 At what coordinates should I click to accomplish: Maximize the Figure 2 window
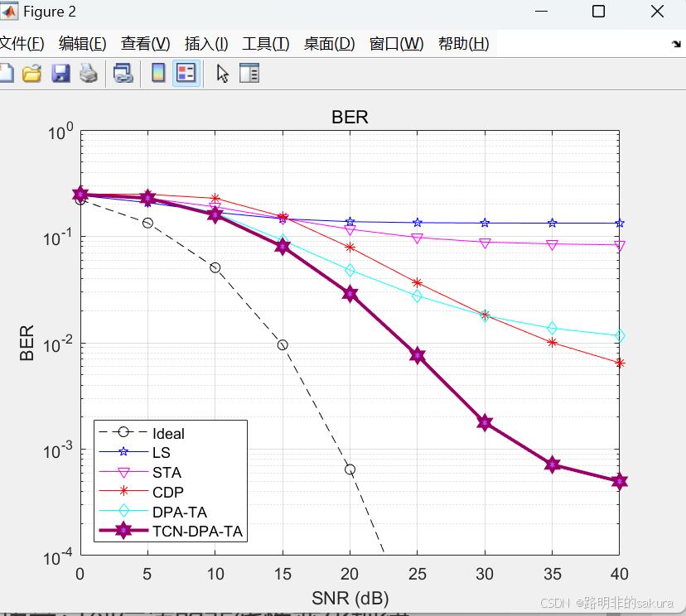coord(598,12)
